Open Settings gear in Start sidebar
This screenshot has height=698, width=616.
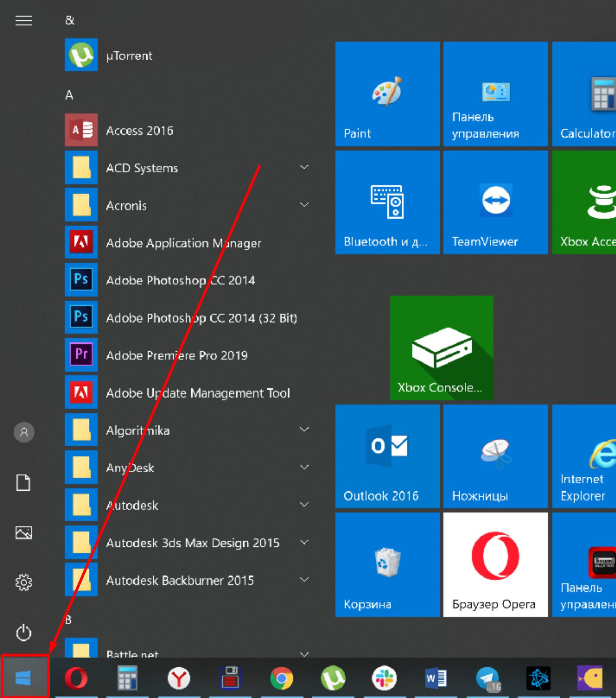point(24,582)
